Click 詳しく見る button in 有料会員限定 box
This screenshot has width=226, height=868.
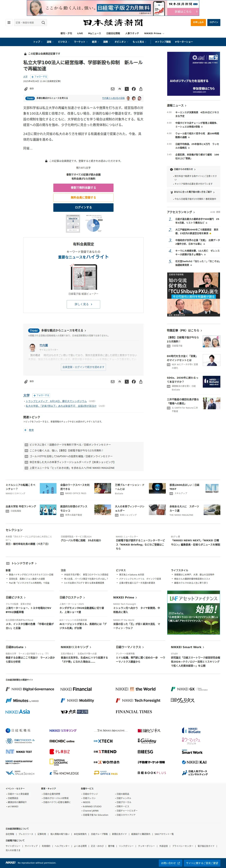[83, 304]
